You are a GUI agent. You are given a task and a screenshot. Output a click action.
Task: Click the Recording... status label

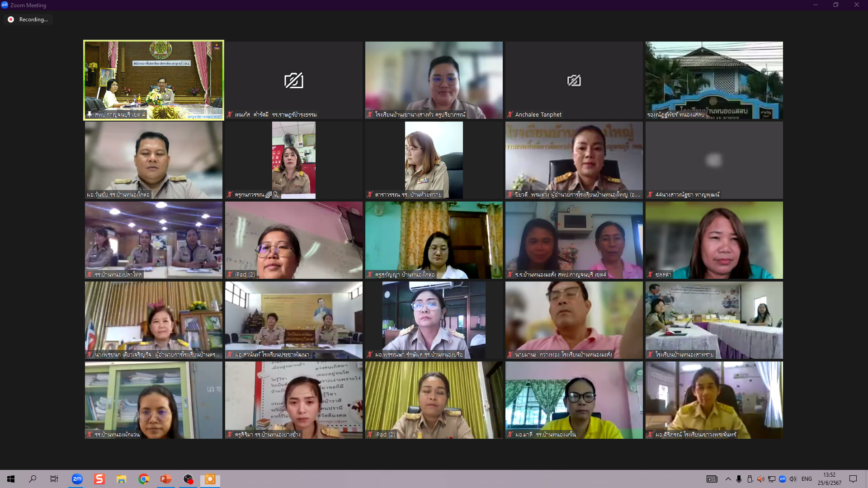click(x=33, y=19)
